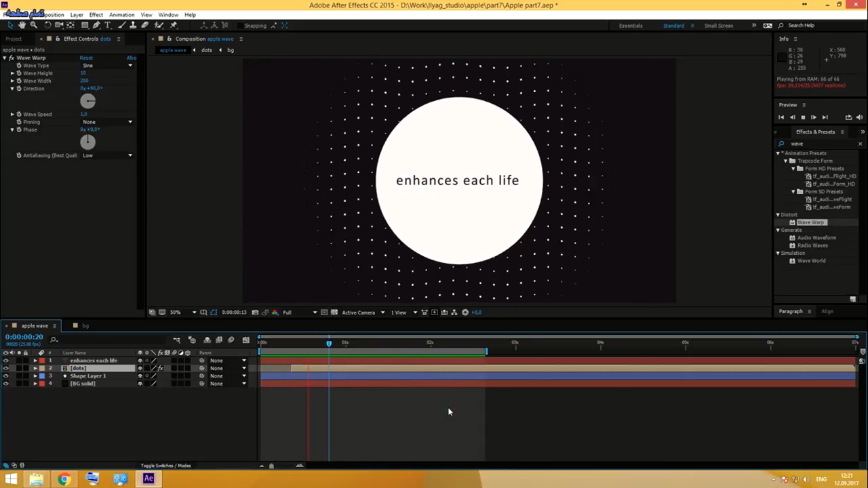The width and height of the screenshot is (868, 488).
Task: Select the Pen tool
Action: 96,25
